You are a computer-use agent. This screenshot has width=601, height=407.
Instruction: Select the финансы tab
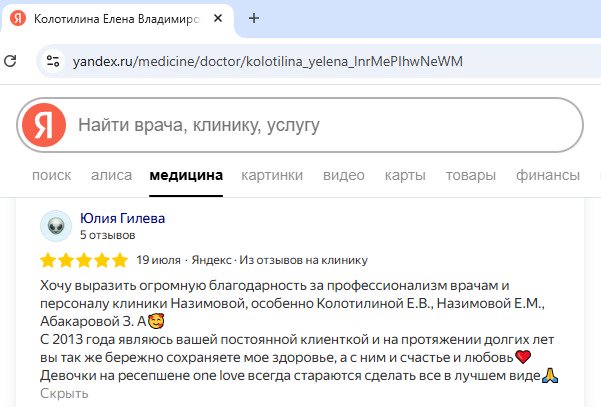(547, 175)
